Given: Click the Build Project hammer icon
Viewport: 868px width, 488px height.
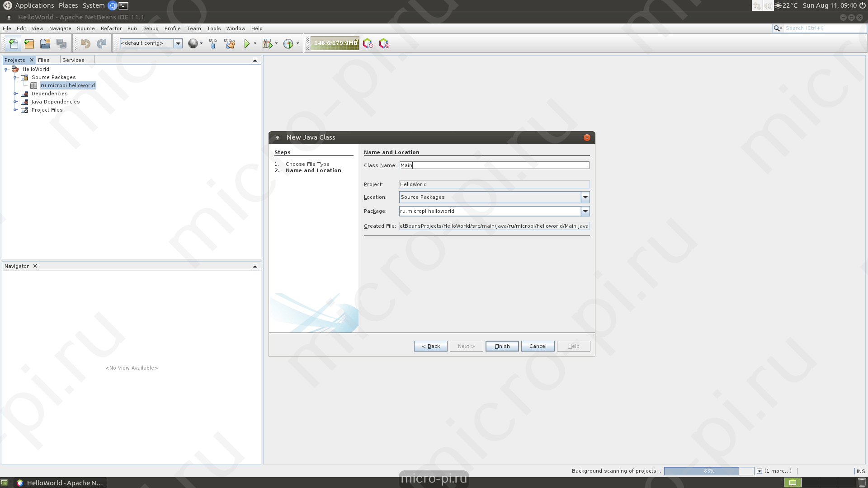Looking at the screenshot, I should pyautogui.click(x=213, y=44).
